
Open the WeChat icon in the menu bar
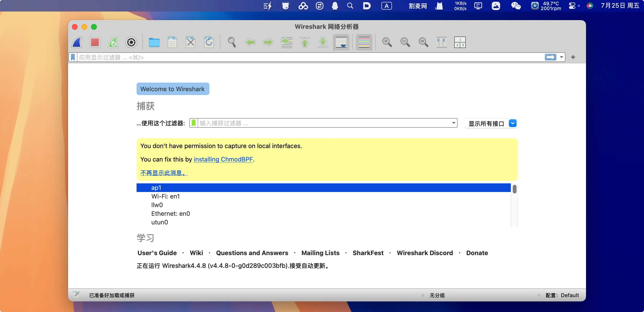pos(516,6)
